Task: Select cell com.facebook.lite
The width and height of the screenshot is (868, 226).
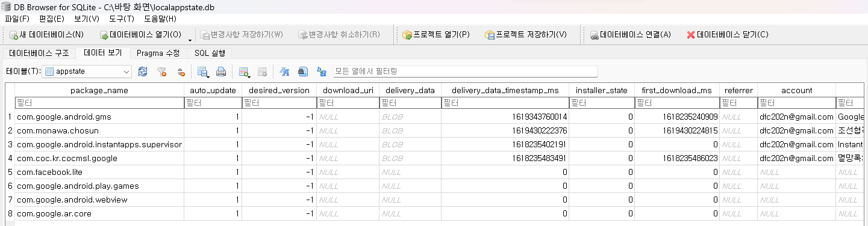Action: (x=99, y=172)
